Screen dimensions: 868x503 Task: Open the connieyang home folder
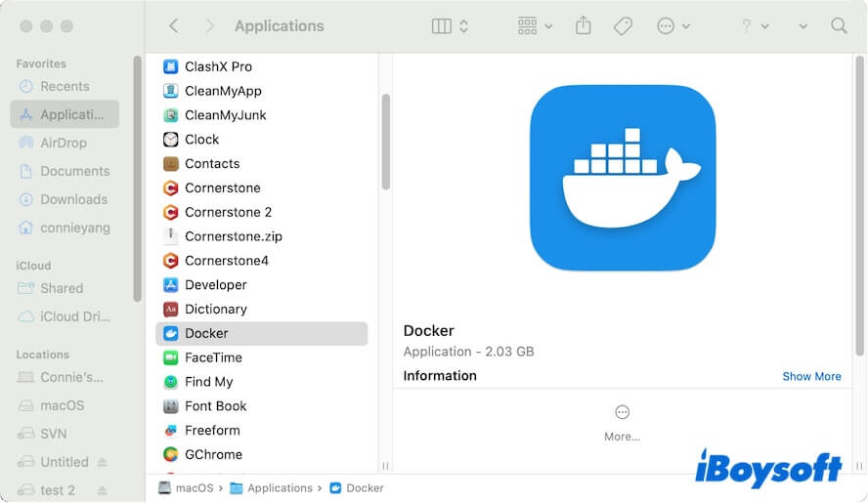tap(65, 228)
